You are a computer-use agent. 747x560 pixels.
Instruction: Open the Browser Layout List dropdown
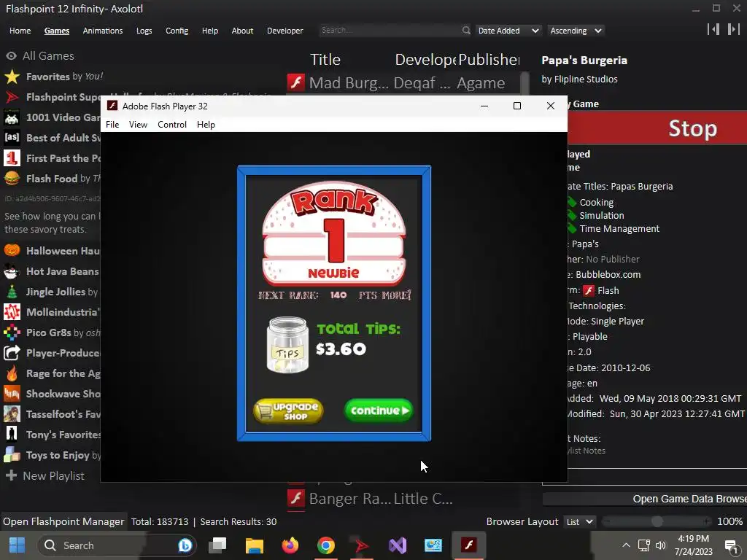pyautogui.click(x=580, y=522)
